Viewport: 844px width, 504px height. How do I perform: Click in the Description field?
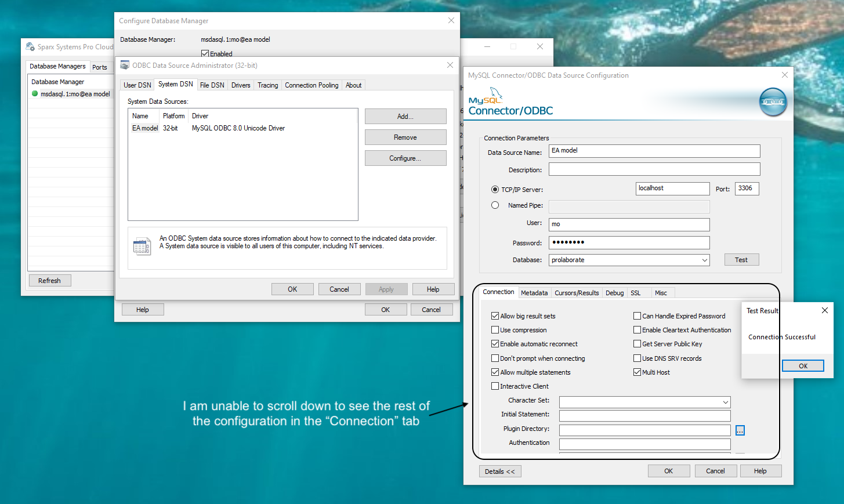pos(654,169)
